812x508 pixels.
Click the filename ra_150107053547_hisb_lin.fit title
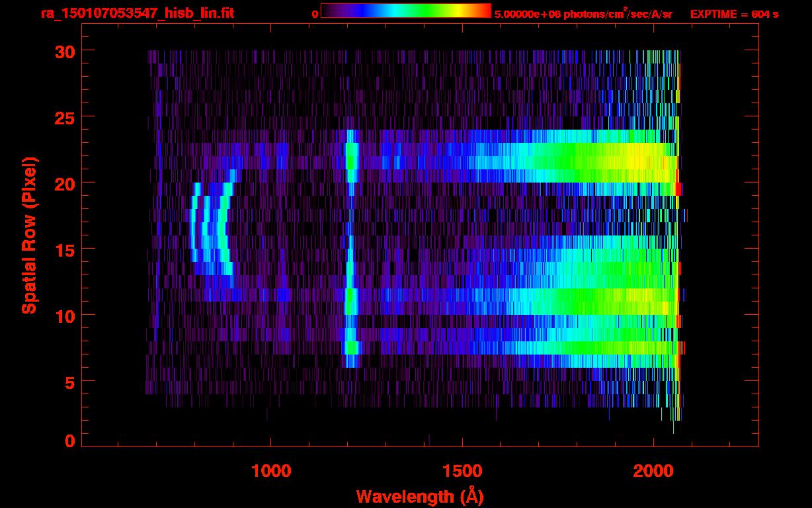pos(137,13)
